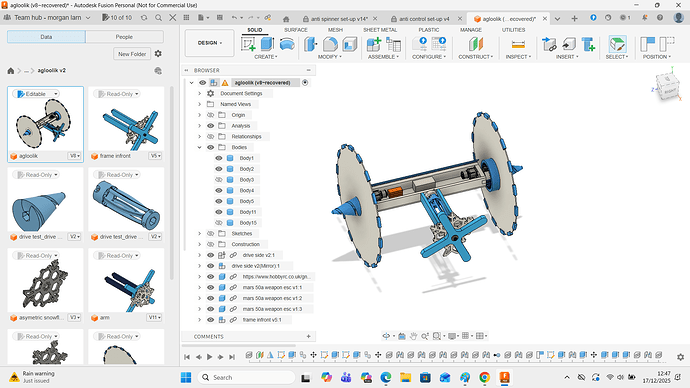690x388 pixels.
Task: Open the data panel settings gear
Action: tap(158, 53)
